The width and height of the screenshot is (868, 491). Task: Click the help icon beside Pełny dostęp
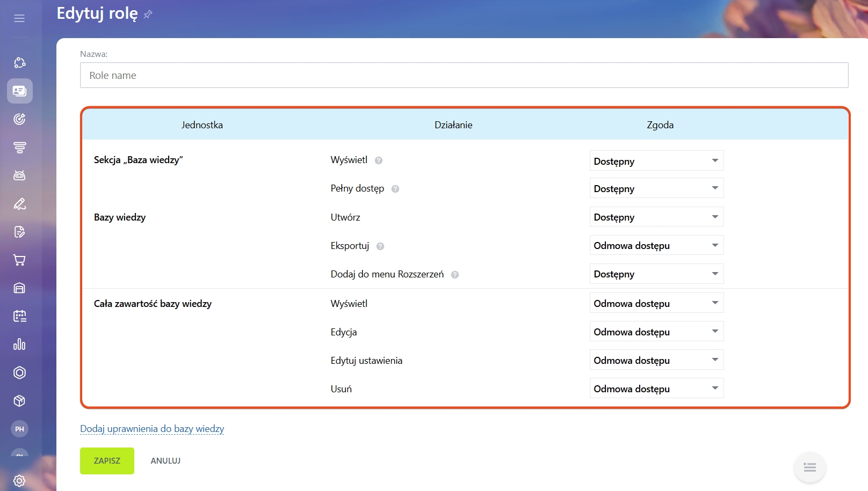[x=395, y=189]
